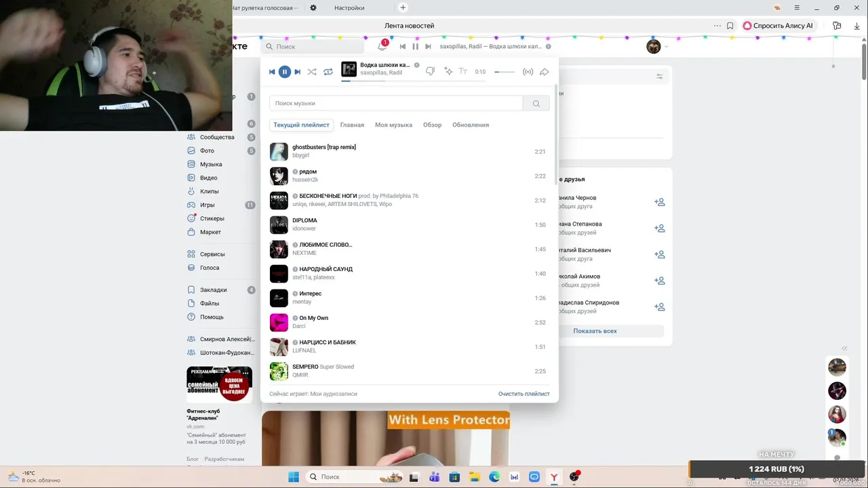Open Видео in the left sidebar
This screenshot has height=488, width=868.
coord(209,178)
